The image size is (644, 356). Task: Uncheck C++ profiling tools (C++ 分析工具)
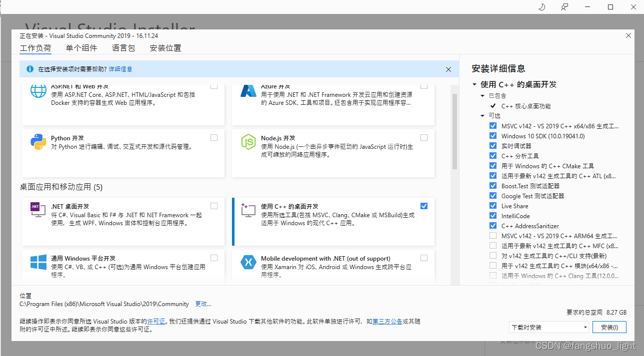coord(493,156)
